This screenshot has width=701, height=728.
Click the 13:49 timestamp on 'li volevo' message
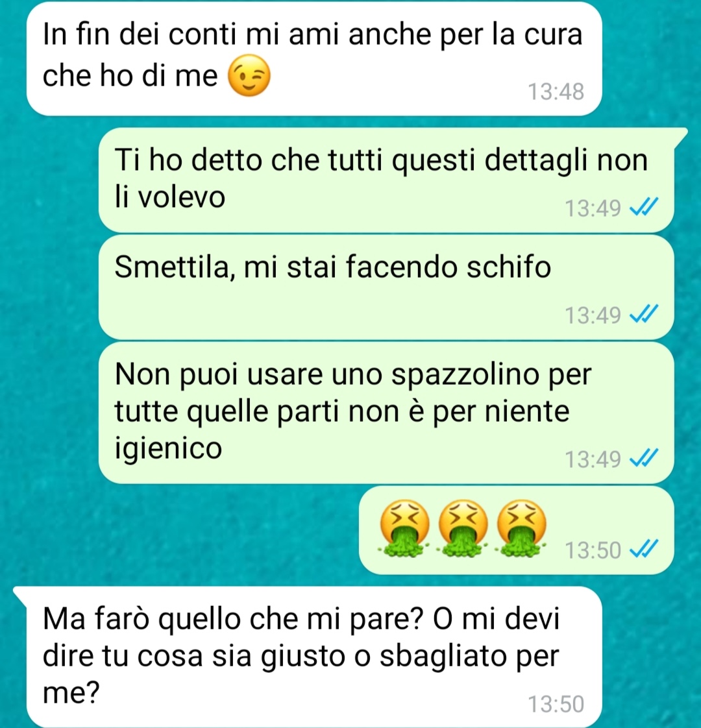593,208
